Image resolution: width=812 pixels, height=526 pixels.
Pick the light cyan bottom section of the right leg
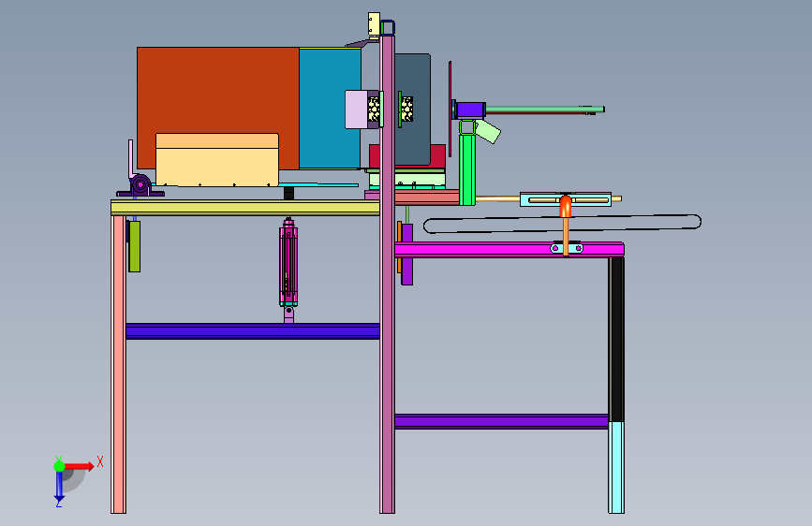click(616, 467)
